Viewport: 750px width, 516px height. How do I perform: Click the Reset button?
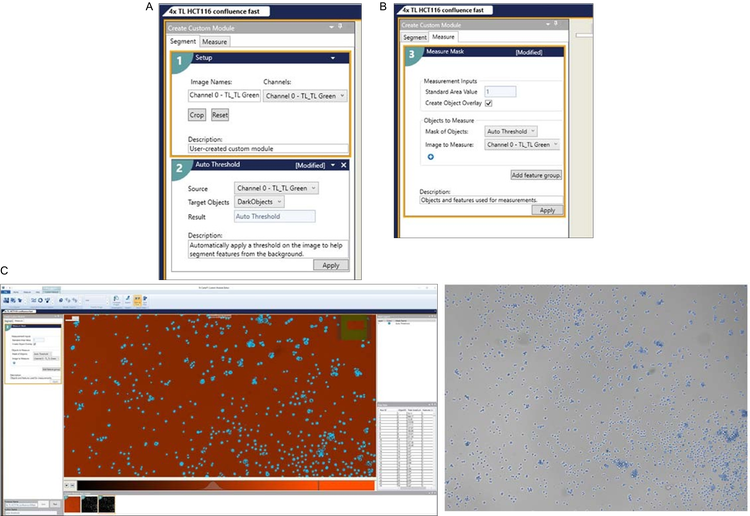[x=220, y=115]
